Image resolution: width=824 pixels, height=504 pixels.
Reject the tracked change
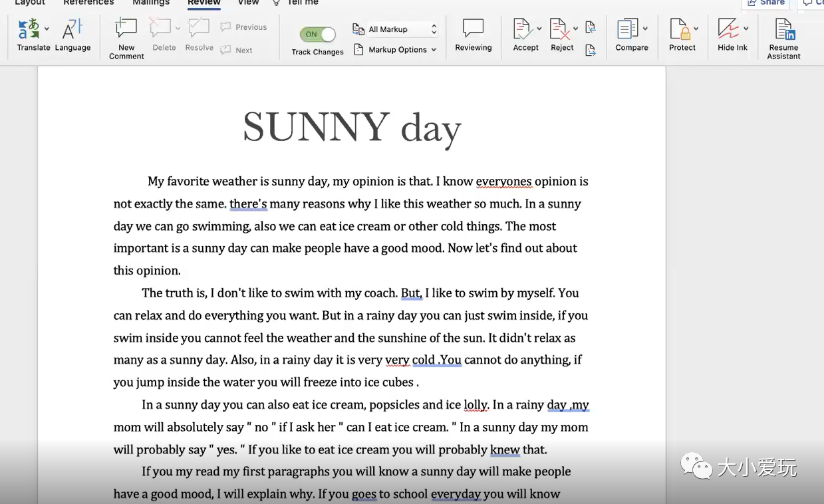click(559, 30)
